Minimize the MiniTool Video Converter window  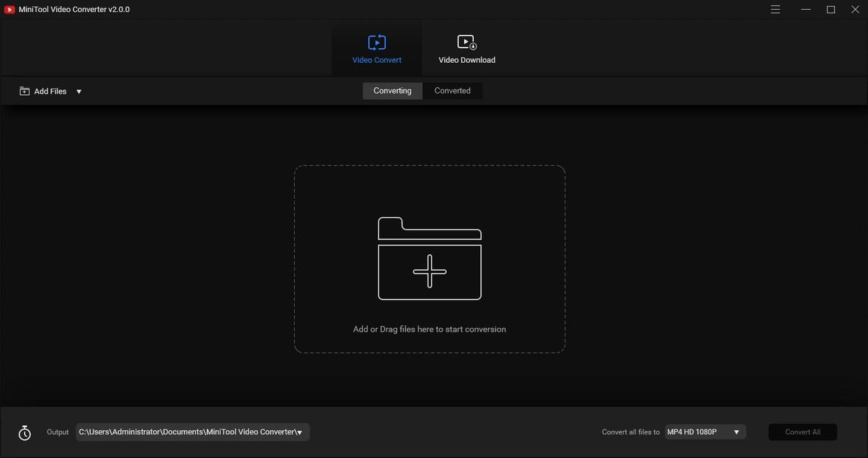806,10
